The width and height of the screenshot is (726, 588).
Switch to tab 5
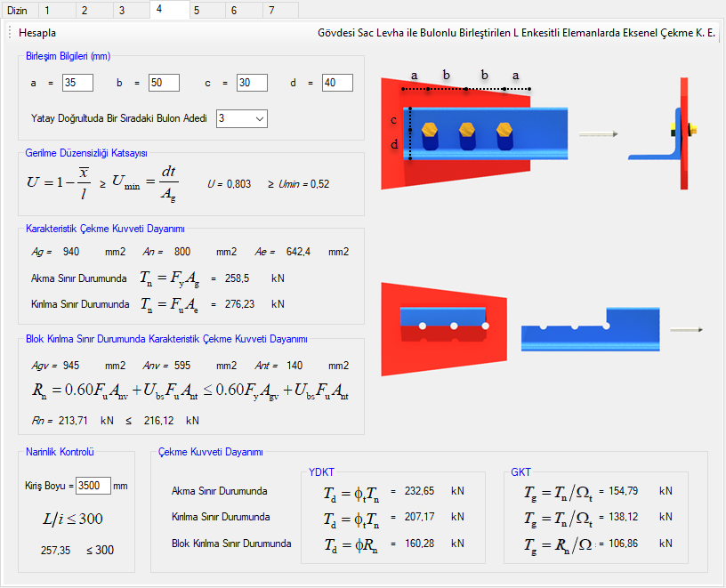pyautogui.click(x=207, y=10)
